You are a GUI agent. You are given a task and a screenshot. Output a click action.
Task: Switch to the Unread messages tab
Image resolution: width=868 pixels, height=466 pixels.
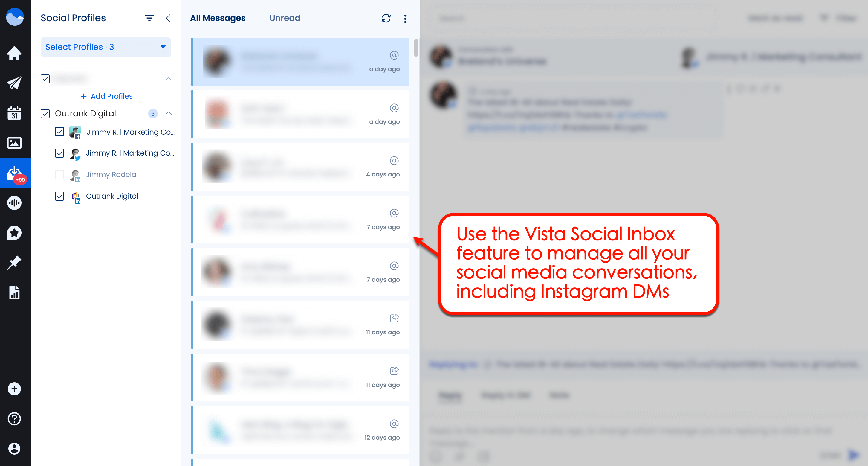click(285, 18)
